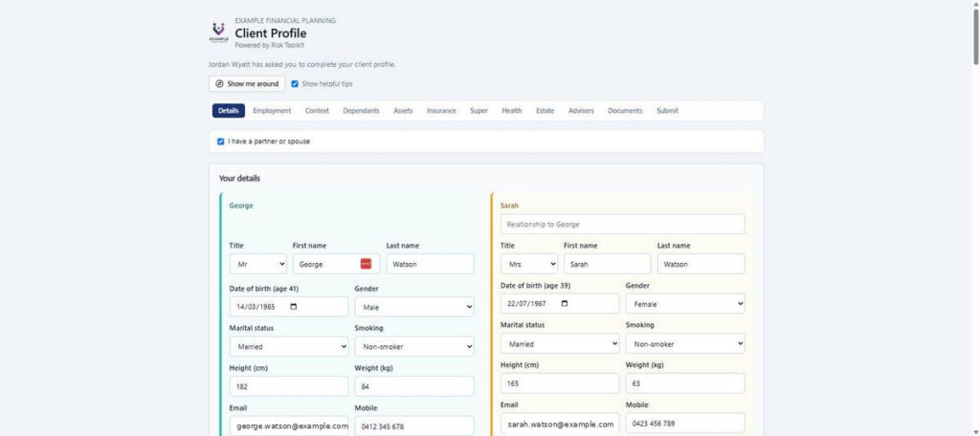Expand George's Marital status dropdown
The image size is (980, 436).
(289, 346)
